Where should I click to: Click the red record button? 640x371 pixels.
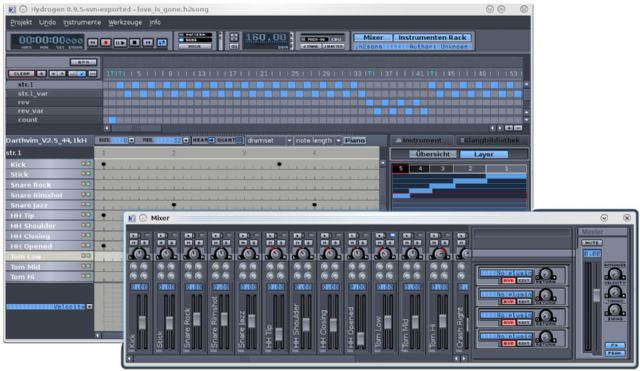(106, 42)
